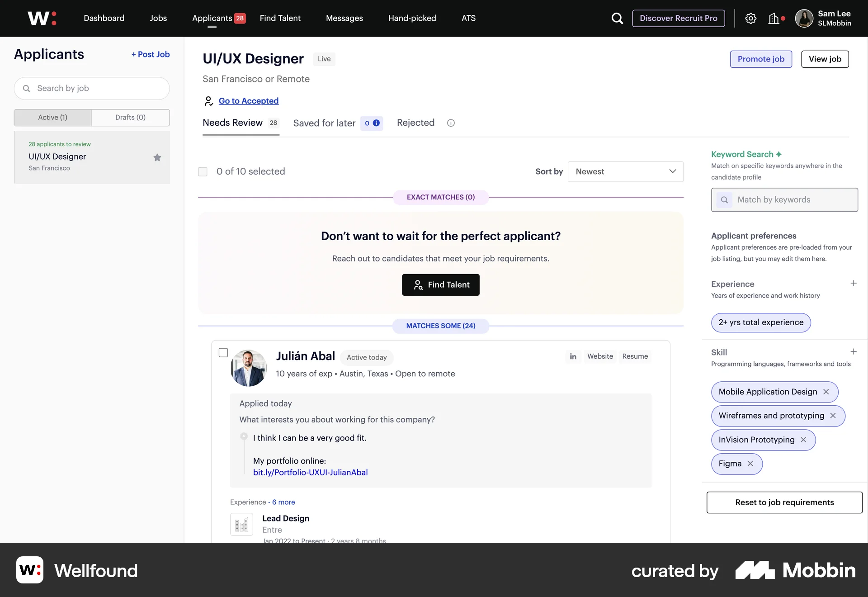This screenshot has height=597, width=868.
Task: Select Julián Abal's applicant checkbox
Action: 223,353
